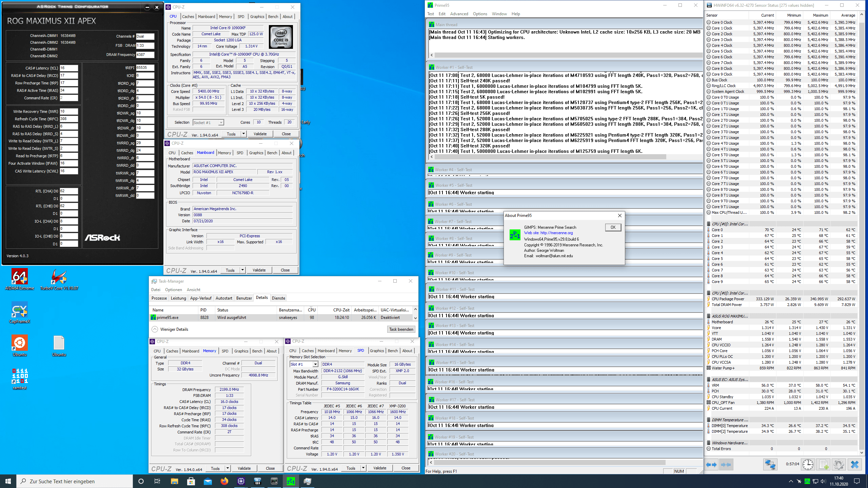This screenshot has width=868, height=488.
Task: Open Prime95 Advanced menu
Action: [x=459, y=14]
